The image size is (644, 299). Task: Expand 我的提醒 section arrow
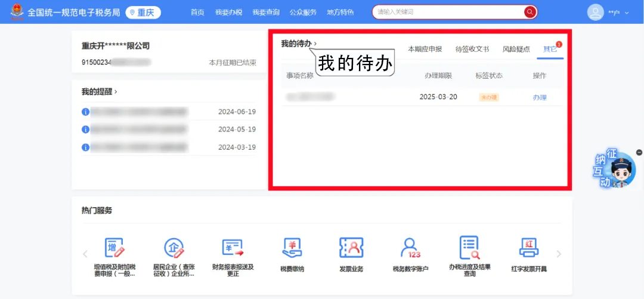point(116,92)
